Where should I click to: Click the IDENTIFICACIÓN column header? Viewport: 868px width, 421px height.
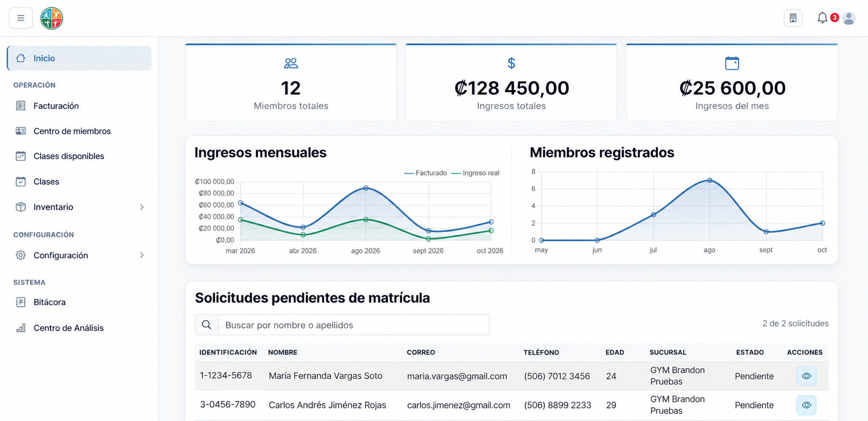[x=228, y=353]
